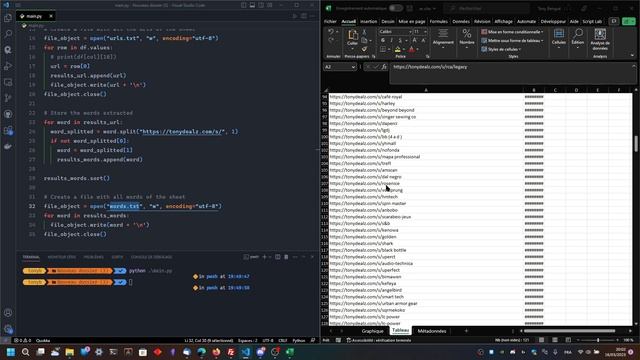Toggle underline formatting in Excel
The height and width of the screenshot is (360, 640).
pos(400,40)
